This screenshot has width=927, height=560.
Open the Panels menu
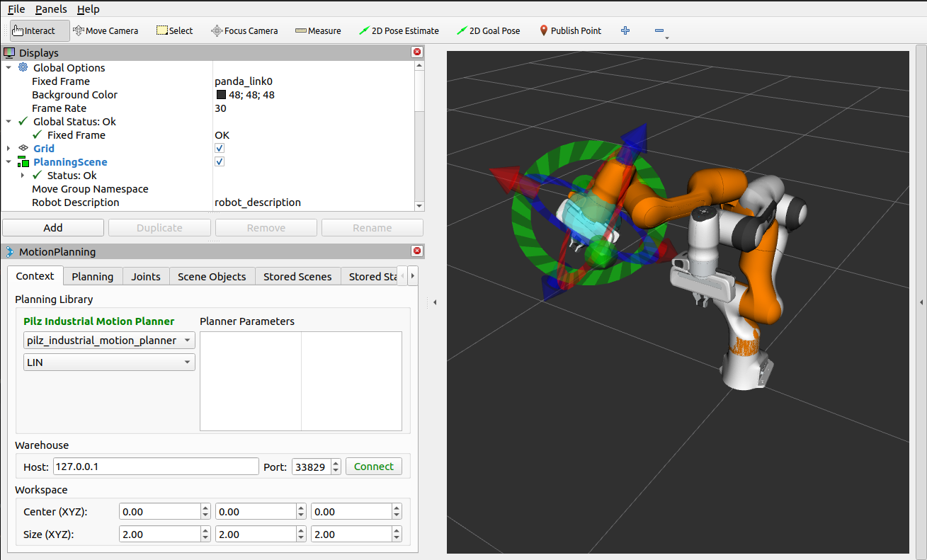(x=51, y=9)
